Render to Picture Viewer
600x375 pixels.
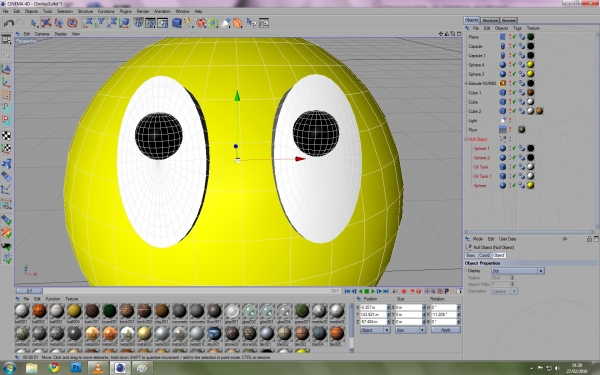coord(150,23)
